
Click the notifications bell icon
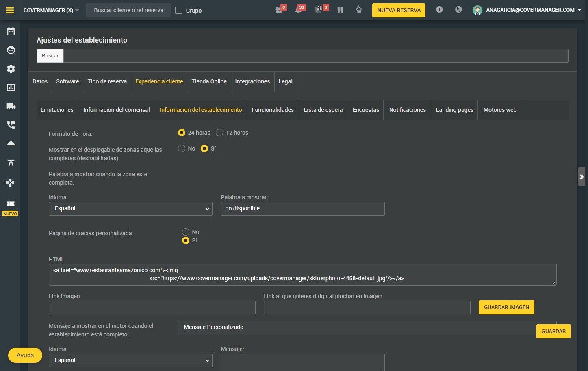tap(299, 10)
